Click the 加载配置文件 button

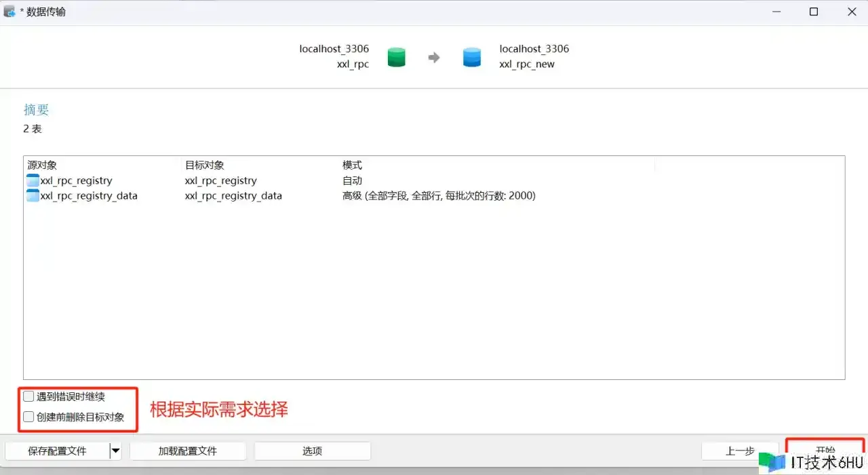[x=187, y=451]
